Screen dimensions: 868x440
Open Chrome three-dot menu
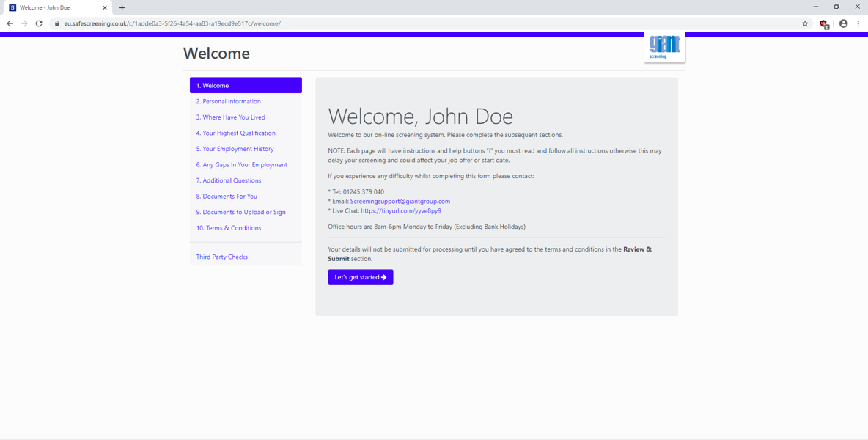[858, 23]
